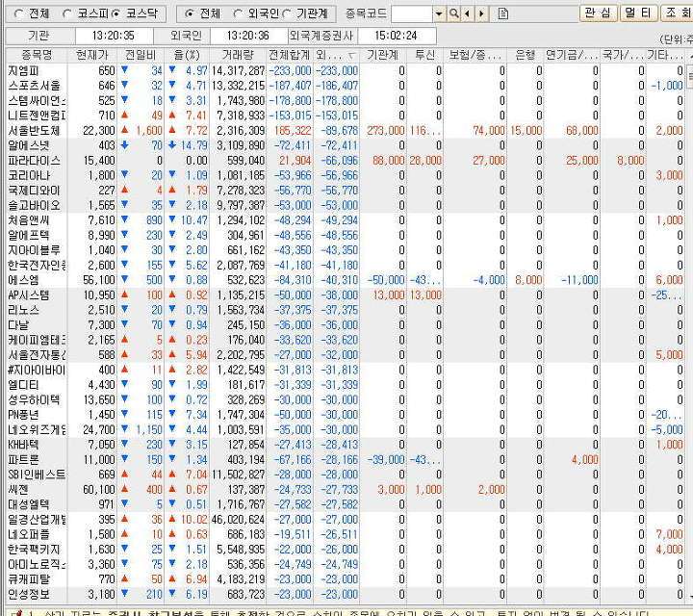Sort by 투신 column header
The width and height of the screenshot is (693, 616).
point(424,55)
